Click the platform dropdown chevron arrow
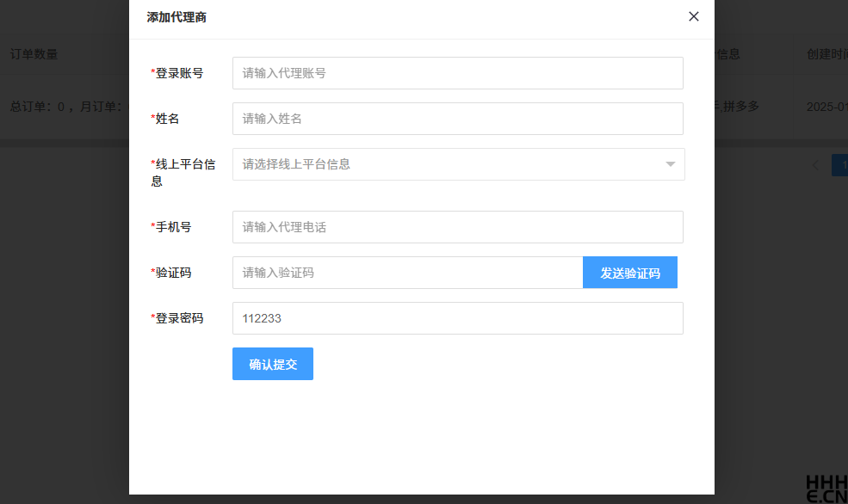 (x=670, y=164)
